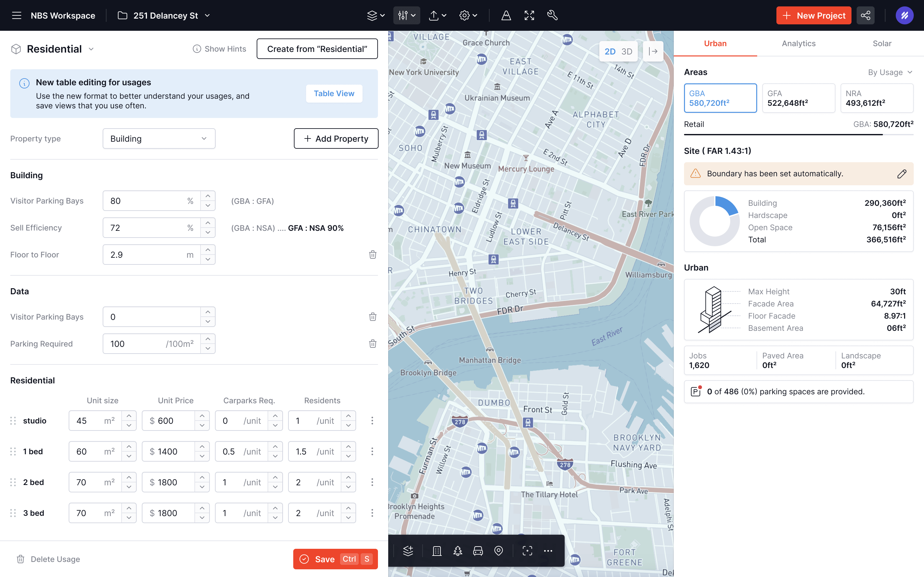
Task: Switch map to 3D view
Action: click(x=627, y=52)
